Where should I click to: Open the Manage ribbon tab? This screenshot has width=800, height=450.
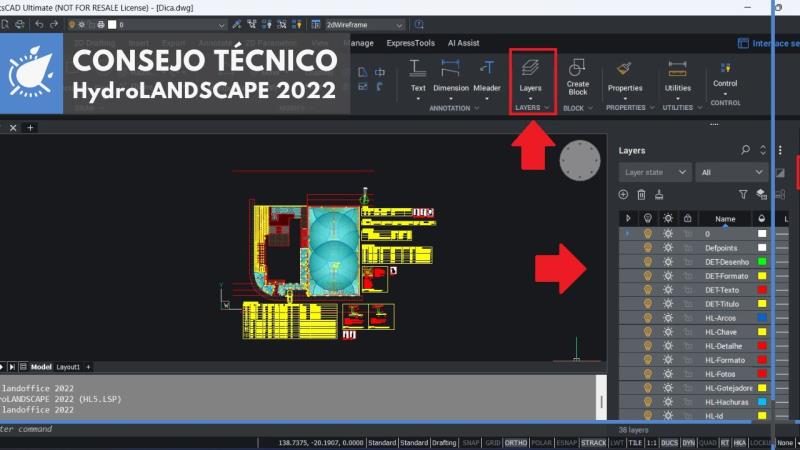point(360,43)
